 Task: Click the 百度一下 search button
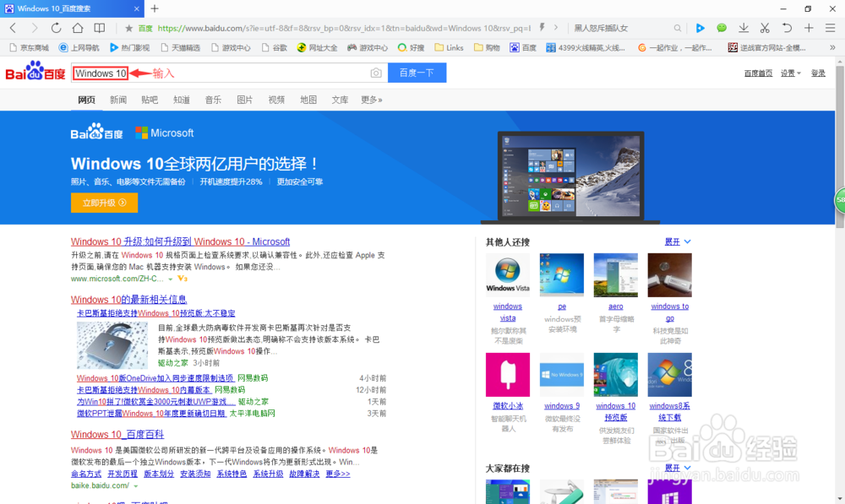tap(417, 73)
